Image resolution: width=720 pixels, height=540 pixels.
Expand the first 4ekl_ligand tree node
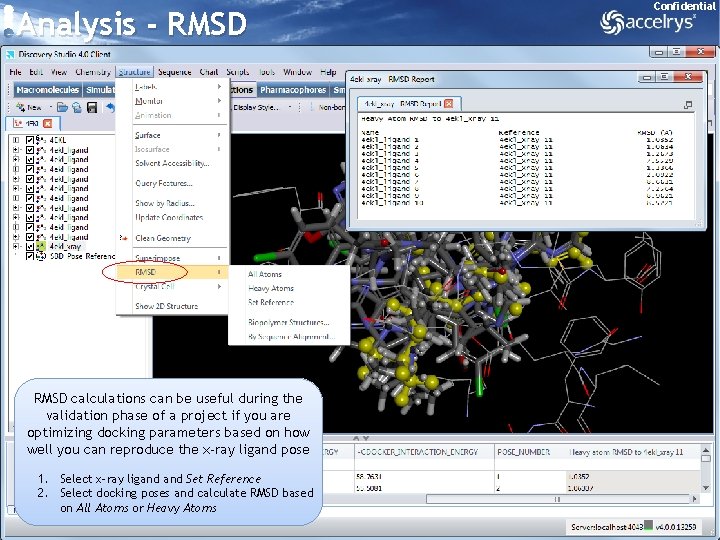pyautogui.click(x=16, y=150)
